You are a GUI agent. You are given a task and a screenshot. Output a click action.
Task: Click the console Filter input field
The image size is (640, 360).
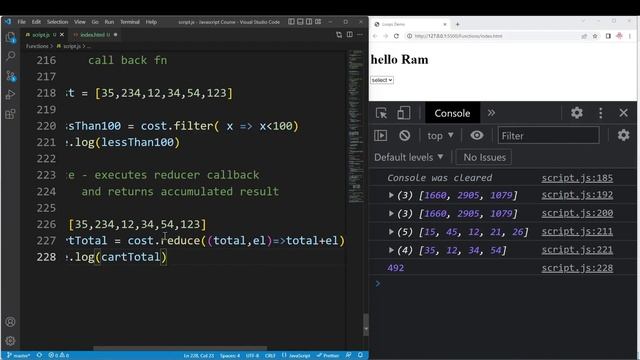click(x=548, y=136)
